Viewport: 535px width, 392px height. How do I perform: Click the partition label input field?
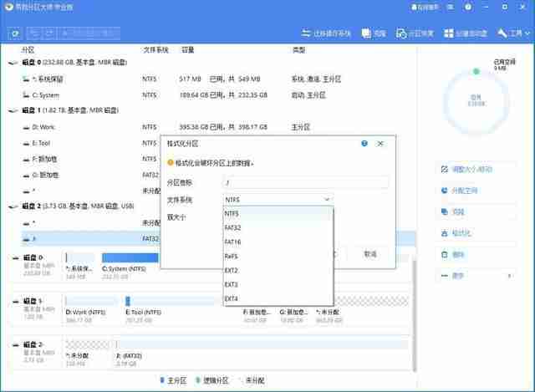pos(306,182)
